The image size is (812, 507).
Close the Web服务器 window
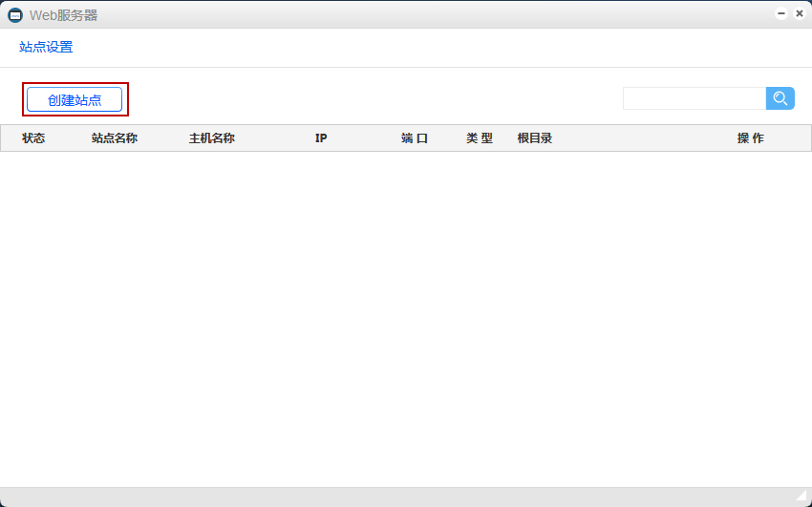coord(799,14)
